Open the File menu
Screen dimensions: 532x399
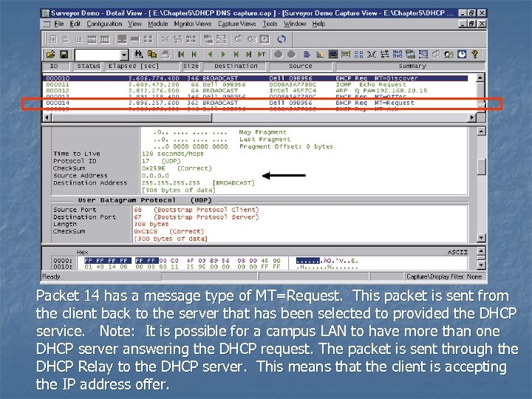[x=58, y=24]
